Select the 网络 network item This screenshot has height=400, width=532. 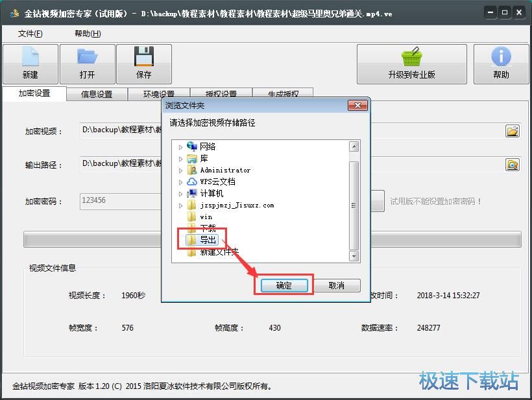[x=201, y=147]
